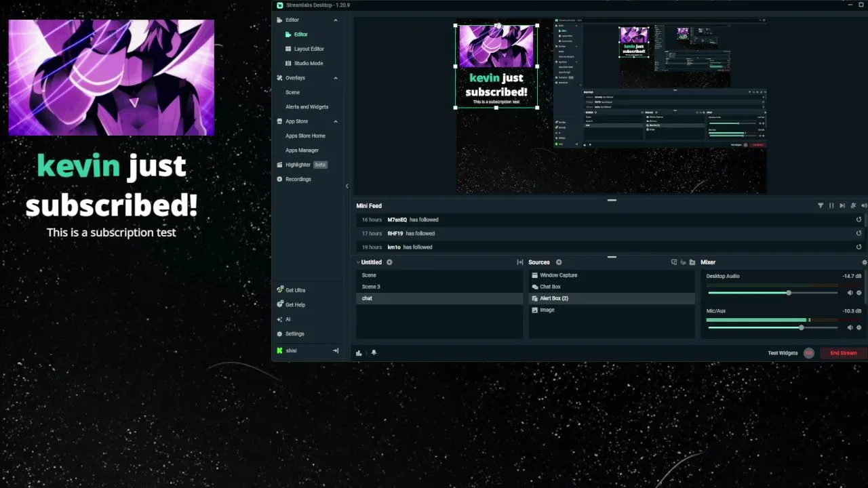The image size is (868, 488).
Task: Log out using icon beside shisi
Action: click(x=335, y=350)
